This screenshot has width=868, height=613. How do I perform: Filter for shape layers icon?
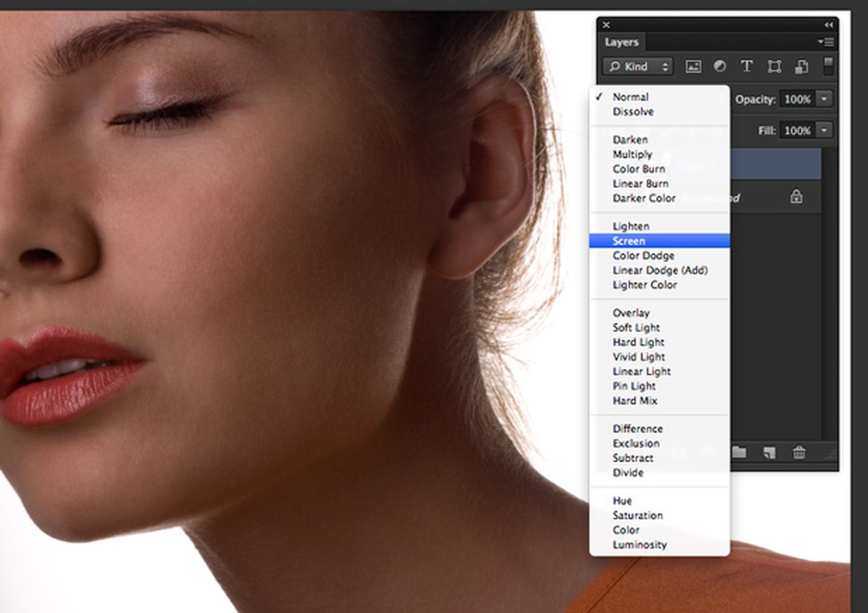pyautogui.click(x=774, y=66)
